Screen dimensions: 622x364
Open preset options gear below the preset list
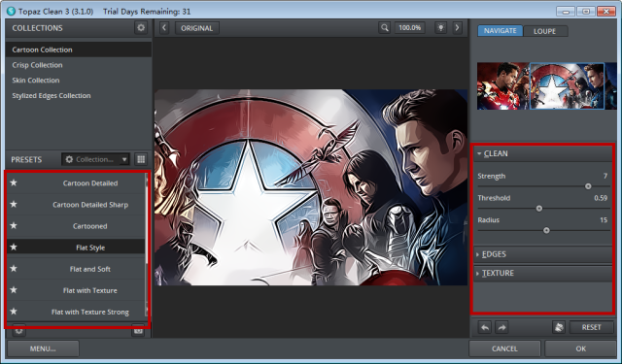[x=18, y=330]
